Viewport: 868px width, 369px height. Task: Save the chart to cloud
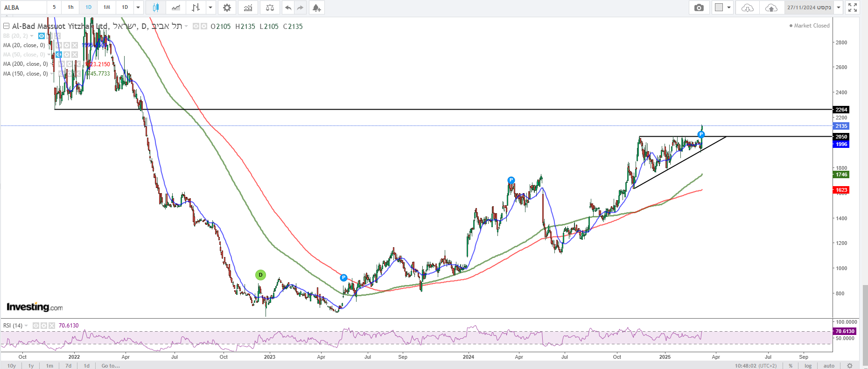[771, 7]
